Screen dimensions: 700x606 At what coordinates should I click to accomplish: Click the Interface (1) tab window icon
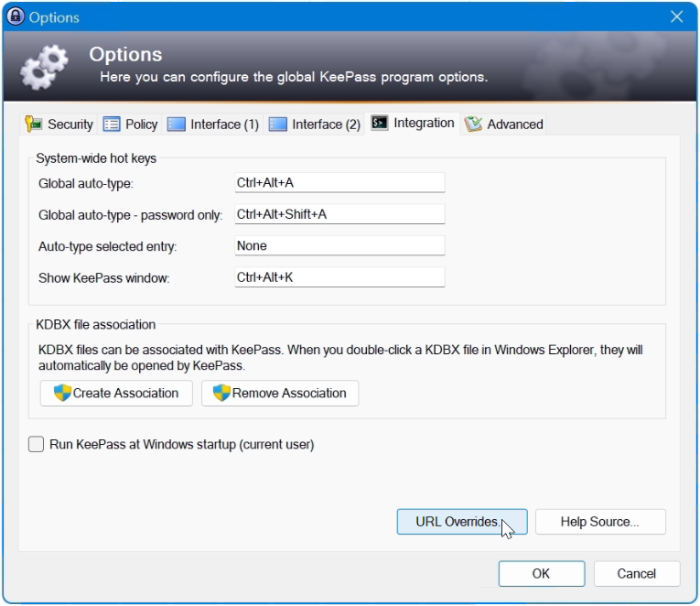click(176, 124)
